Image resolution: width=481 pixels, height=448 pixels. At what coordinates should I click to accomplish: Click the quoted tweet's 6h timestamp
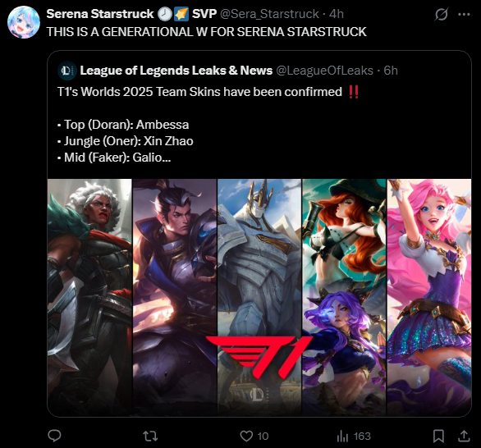pyautogui.click(x=391, y=71)
